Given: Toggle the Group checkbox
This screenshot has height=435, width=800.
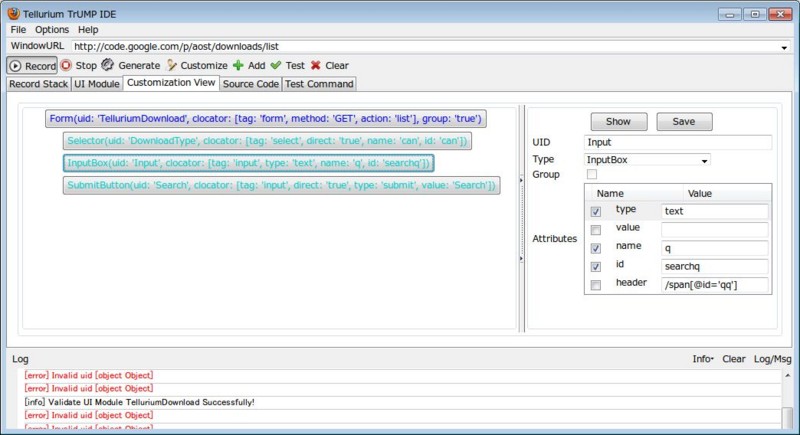Looking at the screenshot, I should point(592,174).
